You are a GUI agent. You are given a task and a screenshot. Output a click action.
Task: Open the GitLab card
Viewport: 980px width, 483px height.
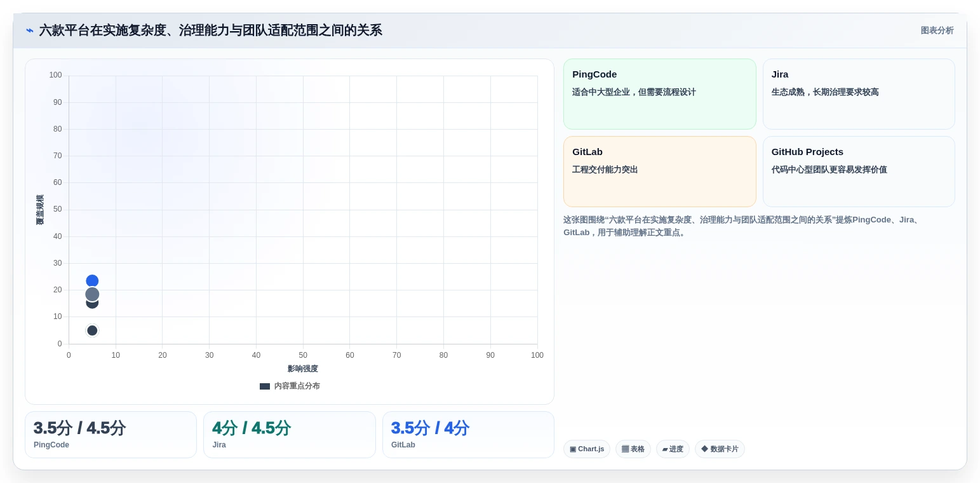coord(659,172)
